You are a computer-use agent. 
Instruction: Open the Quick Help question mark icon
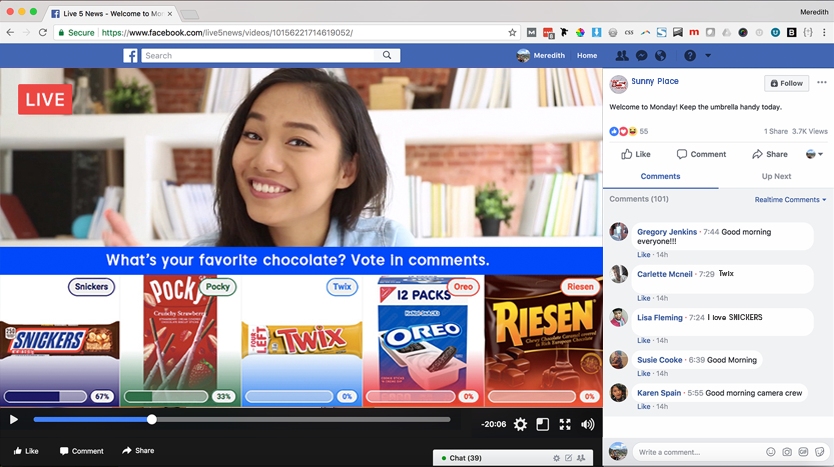coord(690,55)
